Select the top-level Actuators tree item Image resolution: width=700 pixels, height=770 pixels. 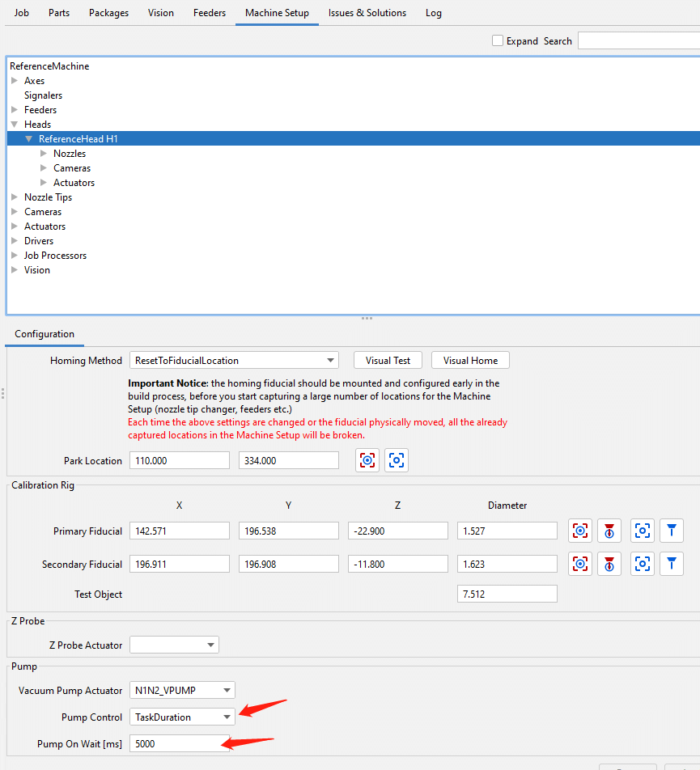pyautogui.click(x=45, y=226)
